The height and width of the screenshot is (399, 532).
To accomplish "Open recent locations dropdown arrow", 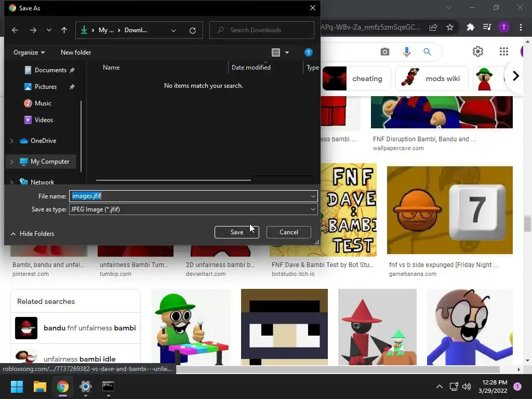I will pos(49,30).
